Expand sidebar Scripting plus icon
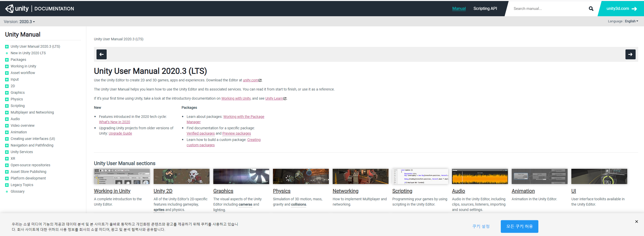The width and height of the screenshot is (644, 236). coord(7,106)
